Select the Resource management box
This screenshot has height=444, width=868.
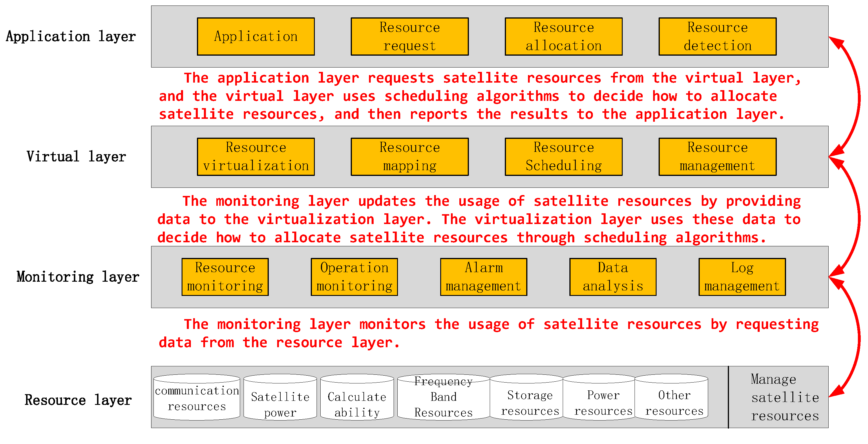click(x=717, y=157)
